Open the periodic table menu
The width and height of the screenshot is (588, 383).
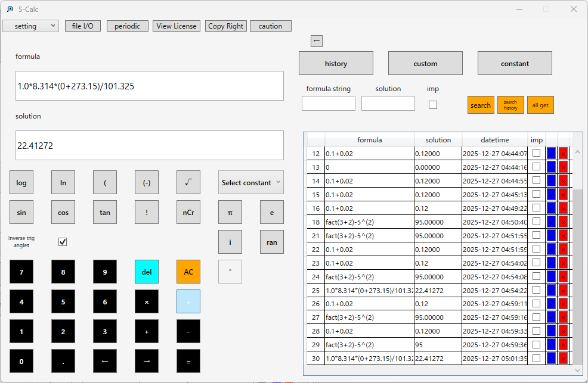tap(127, 26)
